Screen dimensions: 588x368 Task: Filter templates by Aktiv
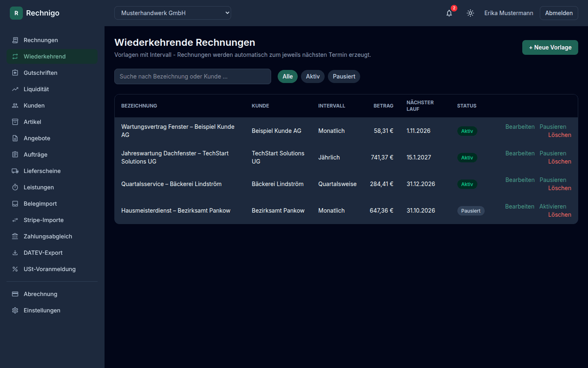click(313, 76)
